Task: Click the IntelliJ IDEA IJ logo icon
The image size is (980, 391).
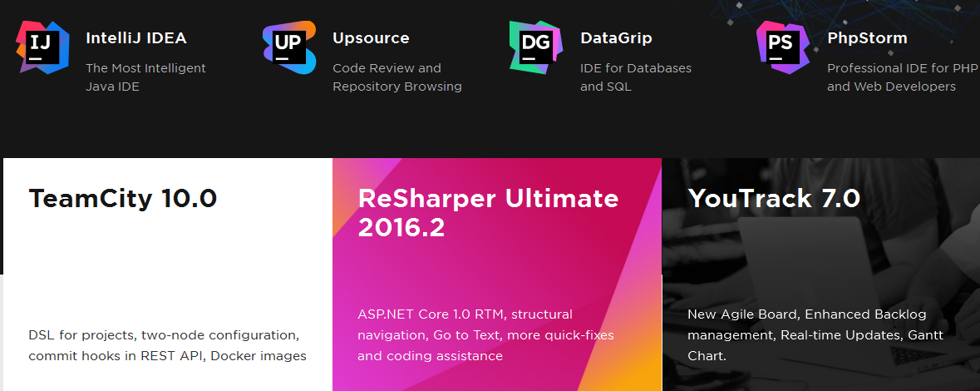Action: (42, 48)
